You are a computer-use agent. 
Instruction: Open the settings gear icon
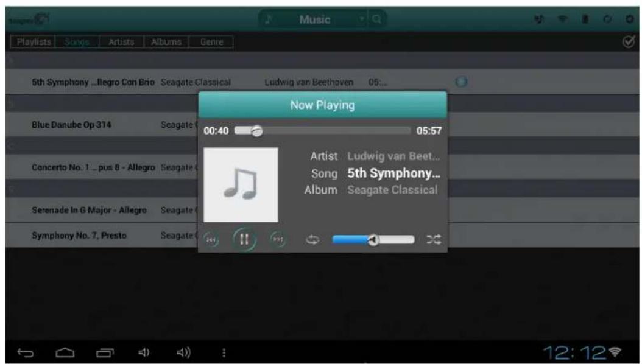[630, 19]
